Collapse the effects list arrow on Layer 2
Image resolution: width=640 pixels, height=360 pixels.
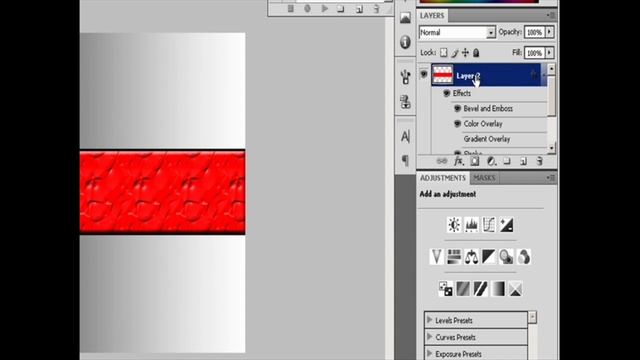544,75
